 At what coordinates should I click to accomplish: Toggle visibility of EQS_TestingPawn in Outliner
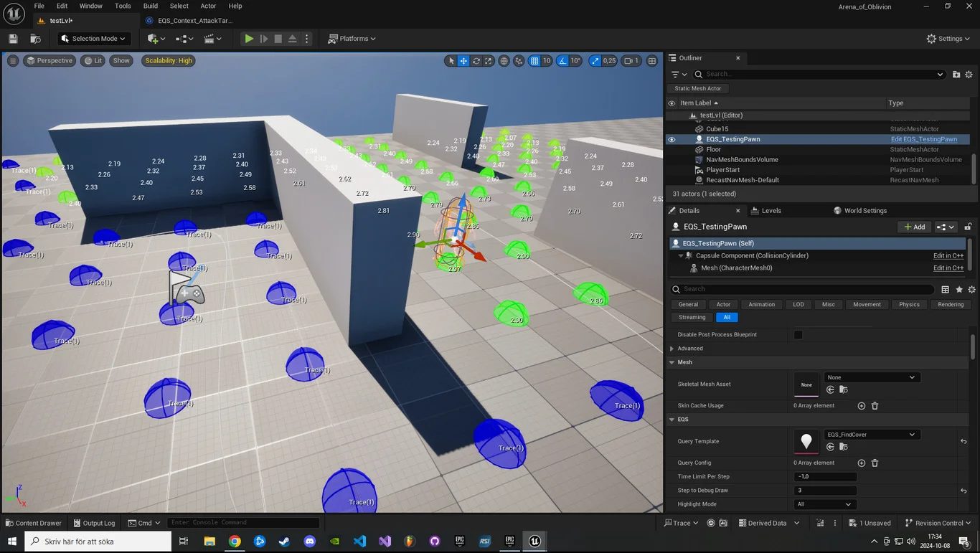[x=672, y=139]
